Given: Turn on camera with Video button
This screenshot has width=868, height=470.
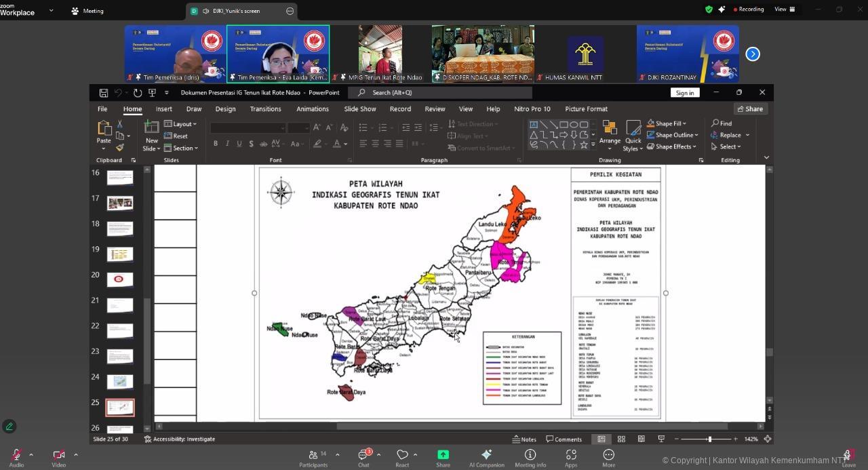Looking at the screenshot, I should pyautogui.click(x=59, y=455).
